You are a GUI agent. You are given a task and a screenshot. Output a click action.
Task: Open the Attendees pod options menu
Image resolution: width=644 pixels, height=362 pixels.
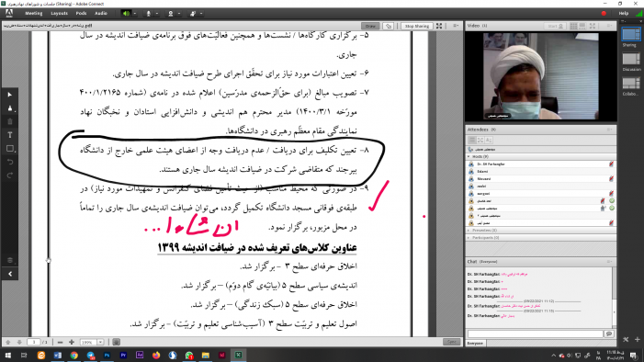coord(609,130)
